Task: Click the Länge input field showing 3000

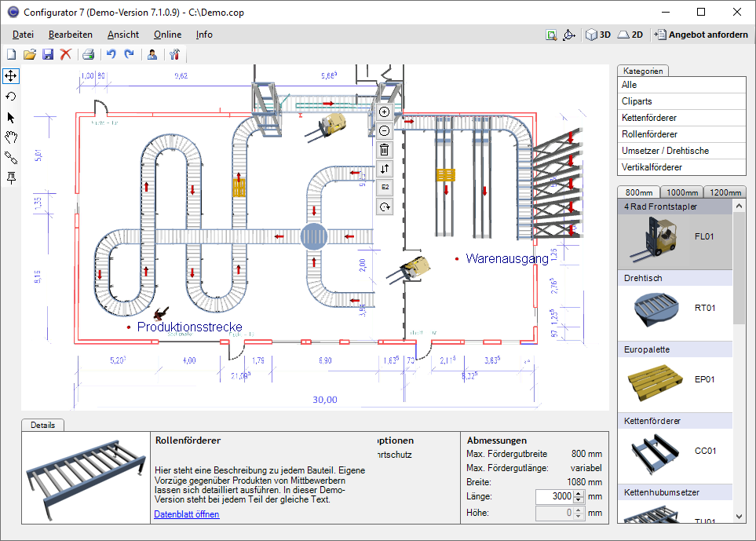Action: [554, 496]
